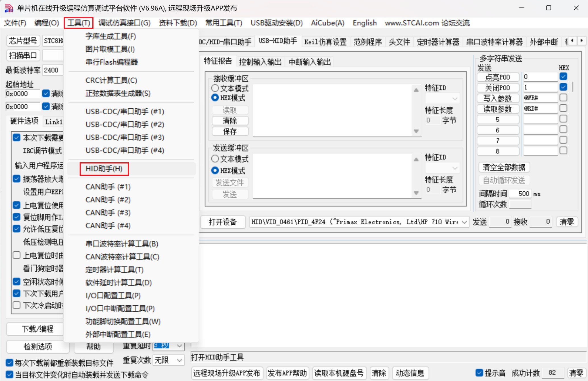Screen dimensions: 588x381
Task: Choose HID助手(H) from the menu
Action: click(x=104, y=169)
